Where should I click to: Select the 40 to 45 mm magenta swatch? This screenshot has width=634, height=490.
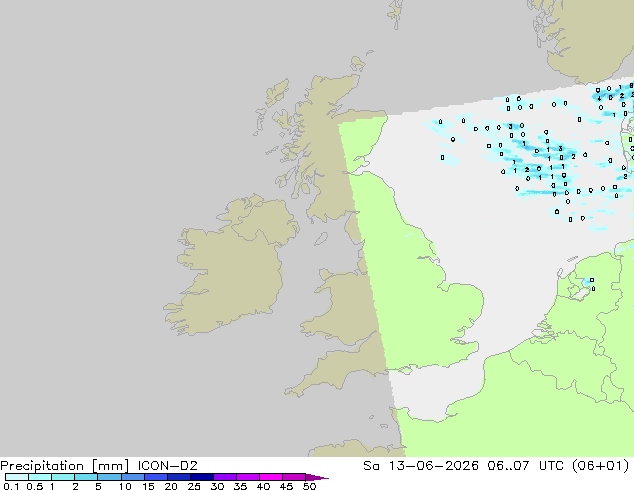(x=271, y=477)
